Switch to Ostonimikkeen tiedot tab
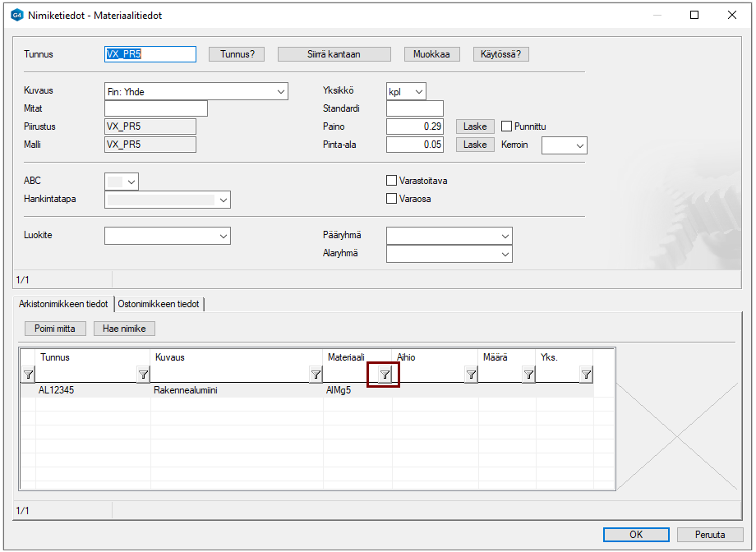This screenshot has width=756, height=552. tap(159, 304)
